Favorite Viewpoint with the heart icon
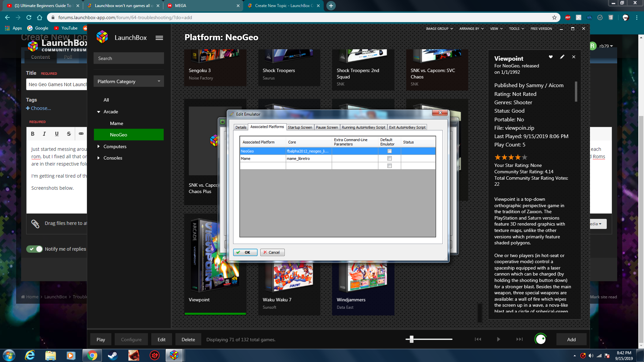This screenshot has height=362, width=644. 551,57
